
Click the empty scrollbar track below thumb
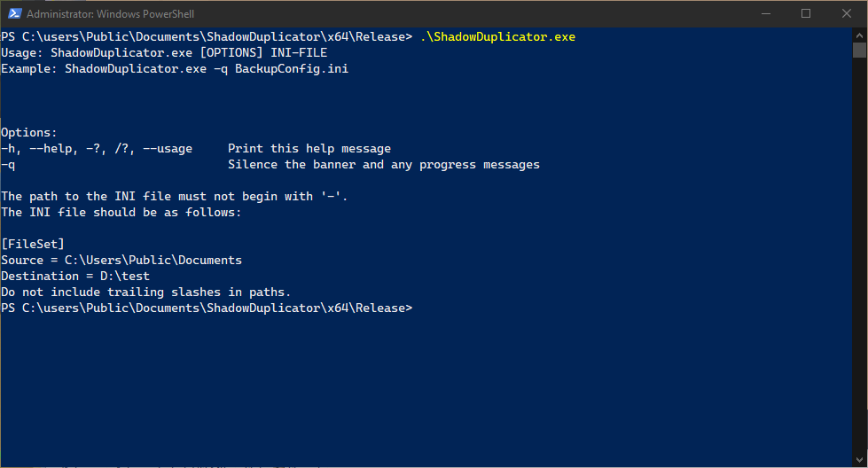tap(859, 254)
